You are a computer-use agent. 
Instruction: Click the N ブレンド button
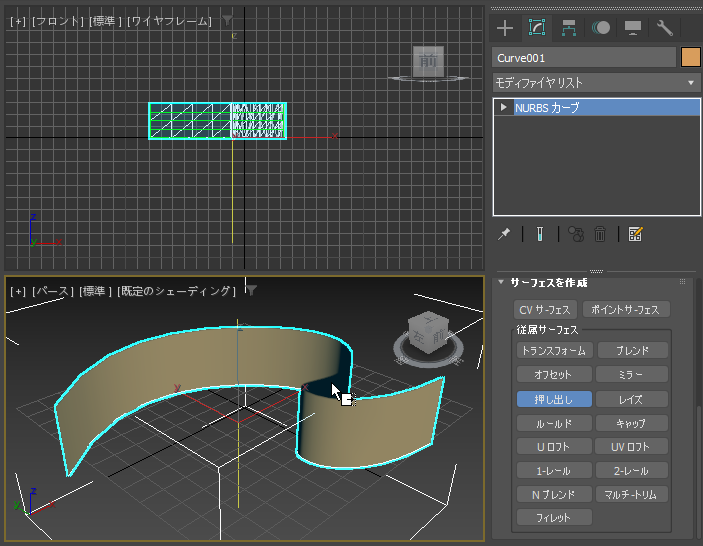coord(554,494)
